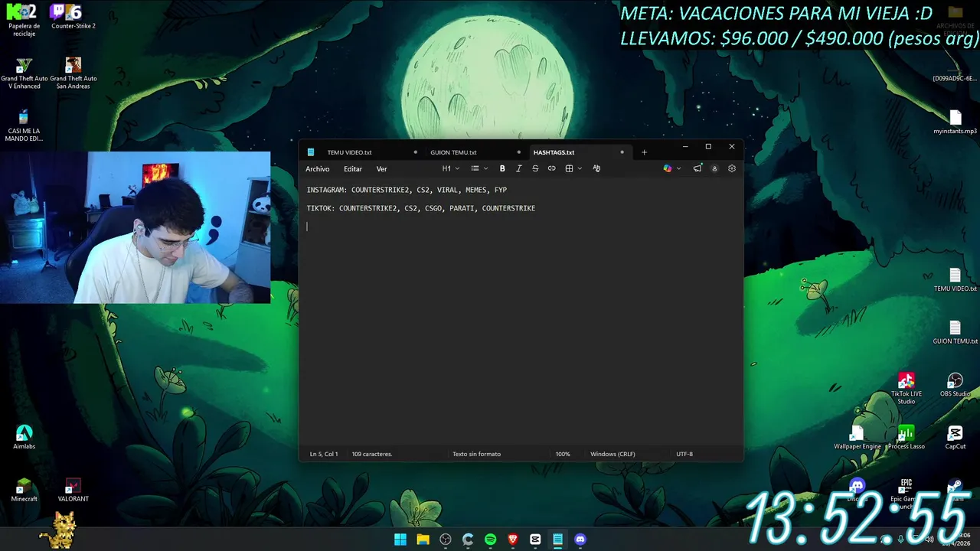This screenshot has width=980, height=551.
Task: Insert a link from Notepad toolbar
Action: (551, 168)
